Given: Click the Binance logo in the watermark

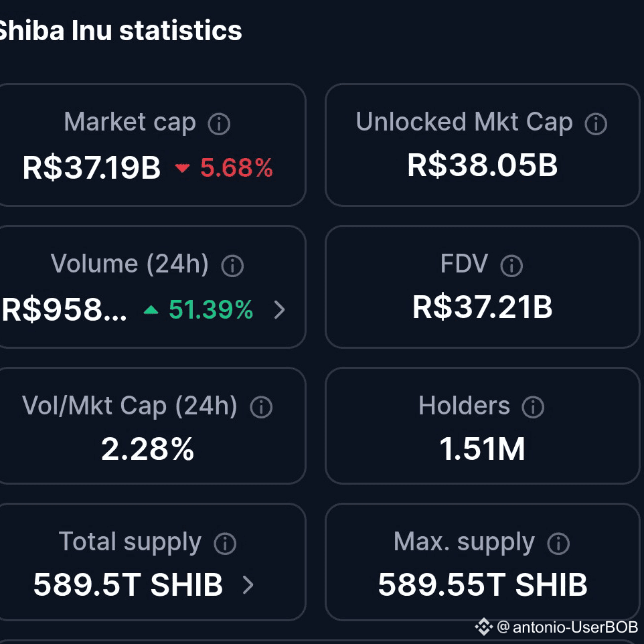Looking at the screenshot, I should [x=484, y=627].
